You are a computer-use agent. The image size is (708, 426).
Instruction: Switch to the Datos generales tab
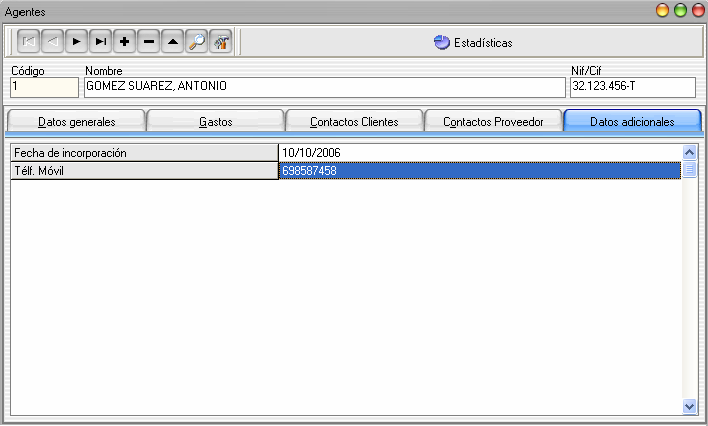76,121
